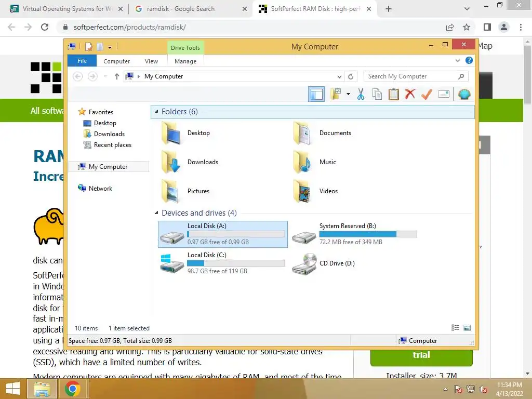Click the Chrome address bar URL
The image size is (532, 399).
129,27
